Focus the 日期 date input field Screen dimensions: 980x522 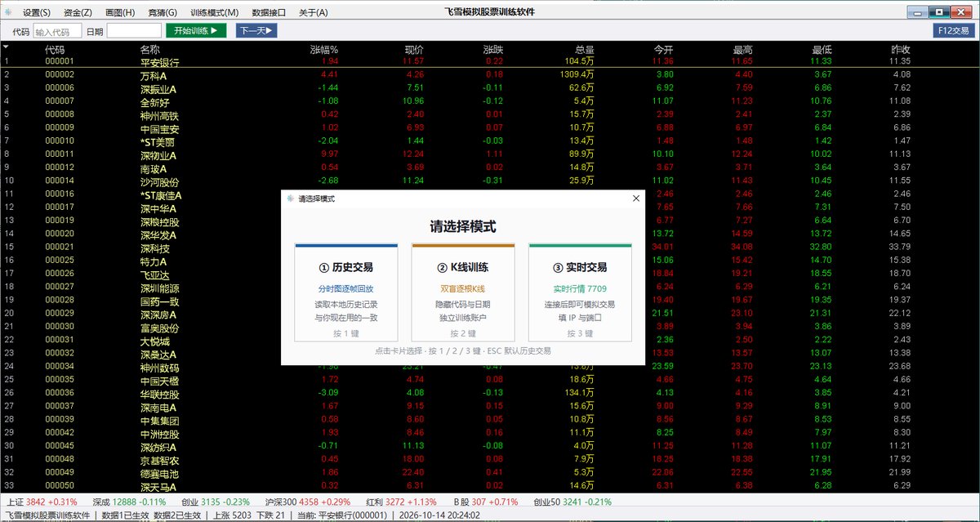pyautogui.click(x=134, y=31)
